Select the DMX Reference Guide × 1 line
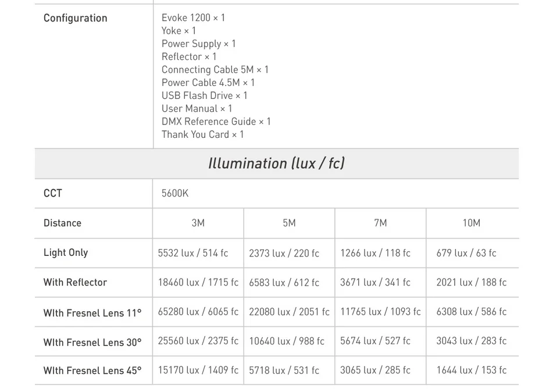The width and height of the screenshot is (542, 392). [216, 122]
